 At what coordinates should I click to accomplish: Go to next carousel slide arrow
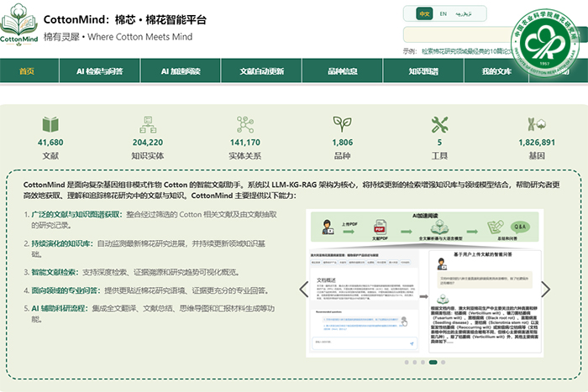point(546,289)
